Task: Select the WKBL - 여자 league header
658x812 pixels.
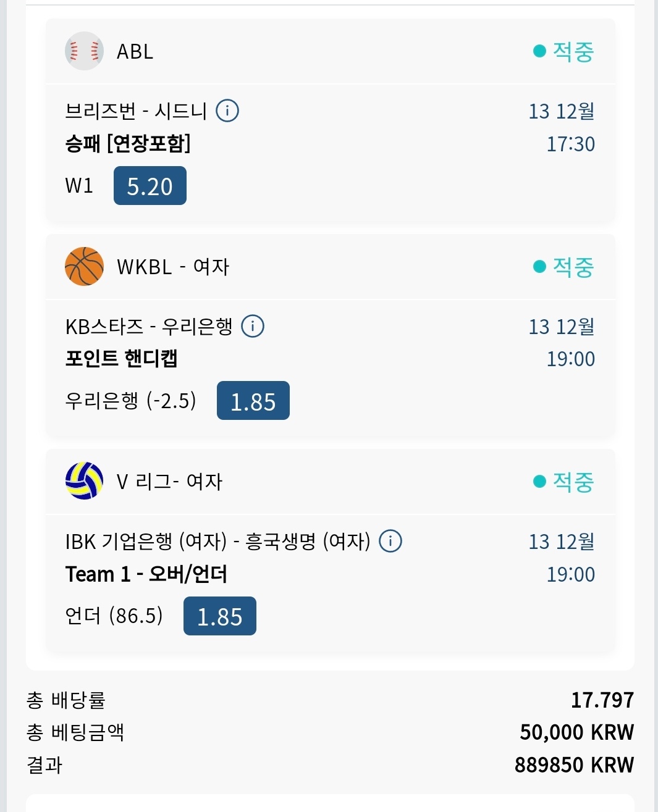Action: [x=173, y=267]
